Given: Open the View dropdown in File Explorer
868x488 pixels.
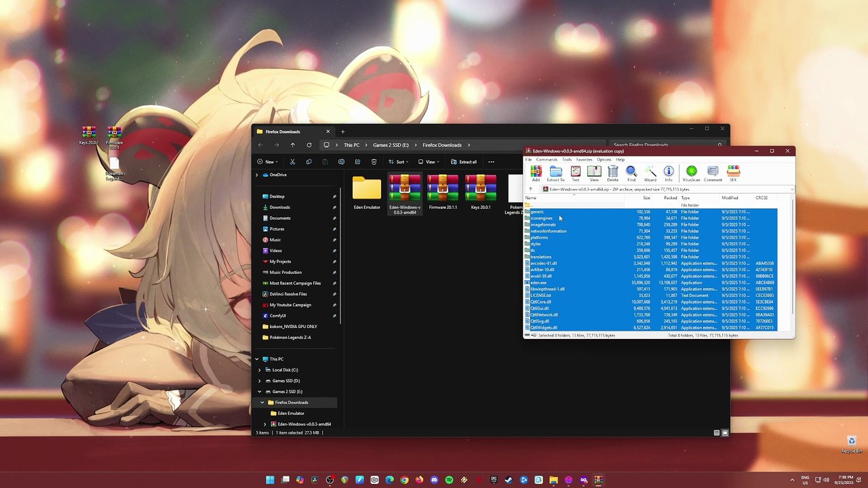Looking at the screenshot, I should tap(429, 162).
